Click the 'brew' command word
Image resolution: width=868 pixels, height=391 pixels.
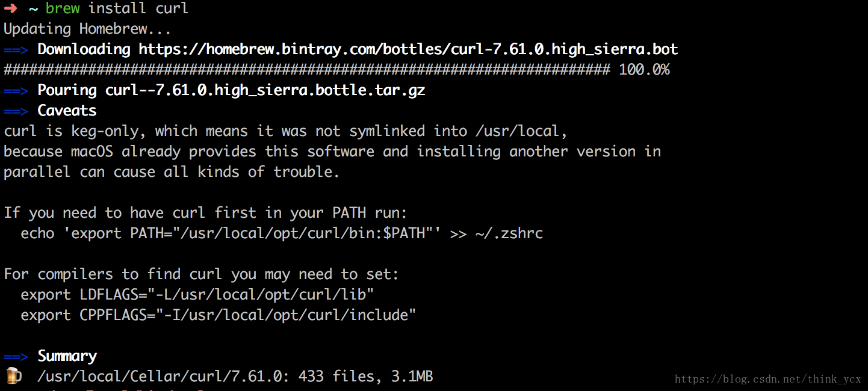(x=62, y=8)
